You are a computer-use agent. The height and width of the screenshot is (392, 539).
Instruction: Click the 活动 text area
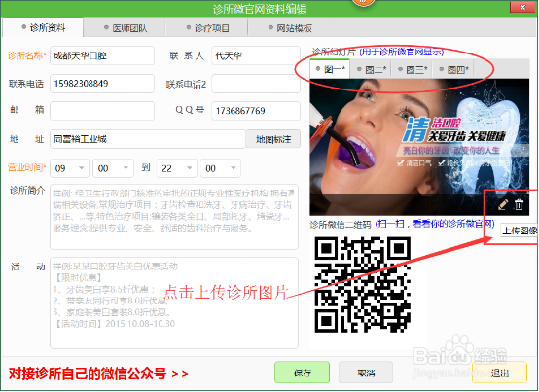click(x=174, y=303)
